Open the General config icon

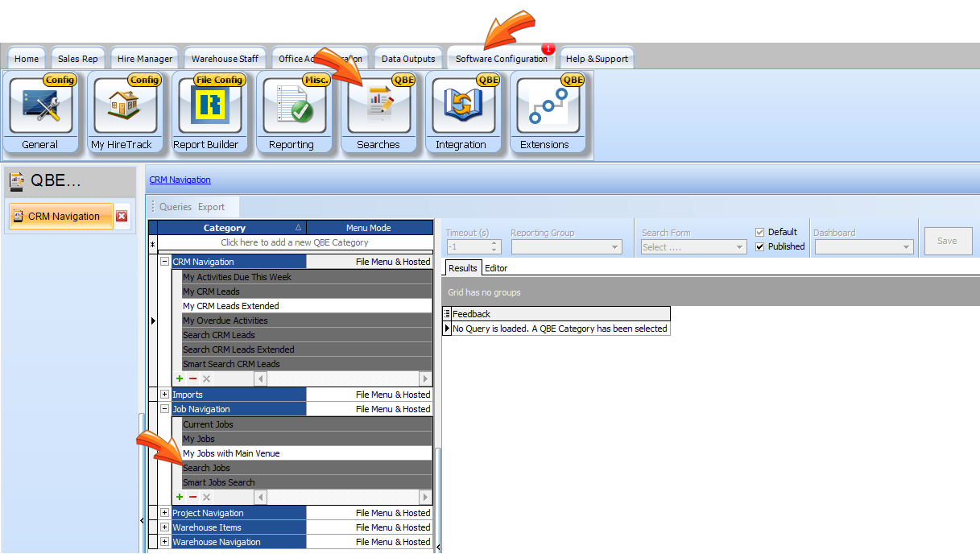(40, 105)
